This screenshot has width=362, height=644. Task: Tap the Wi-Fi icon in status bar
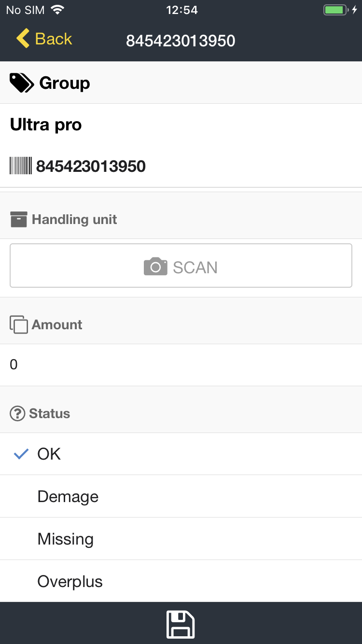(57, 10)
